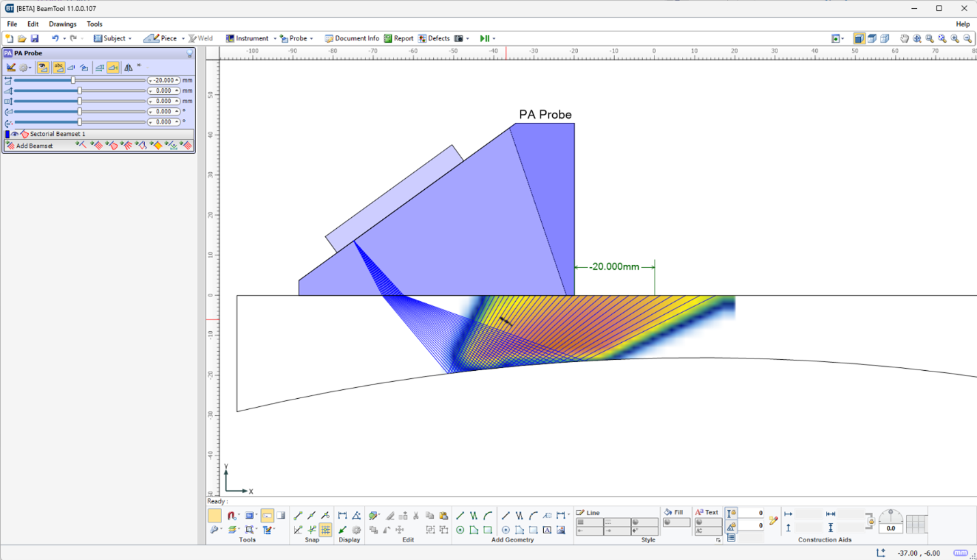The width and height of the screenshot is (977, 560).
Task: Open Document Info from toolbar
Action: click(x=351, y=38)
